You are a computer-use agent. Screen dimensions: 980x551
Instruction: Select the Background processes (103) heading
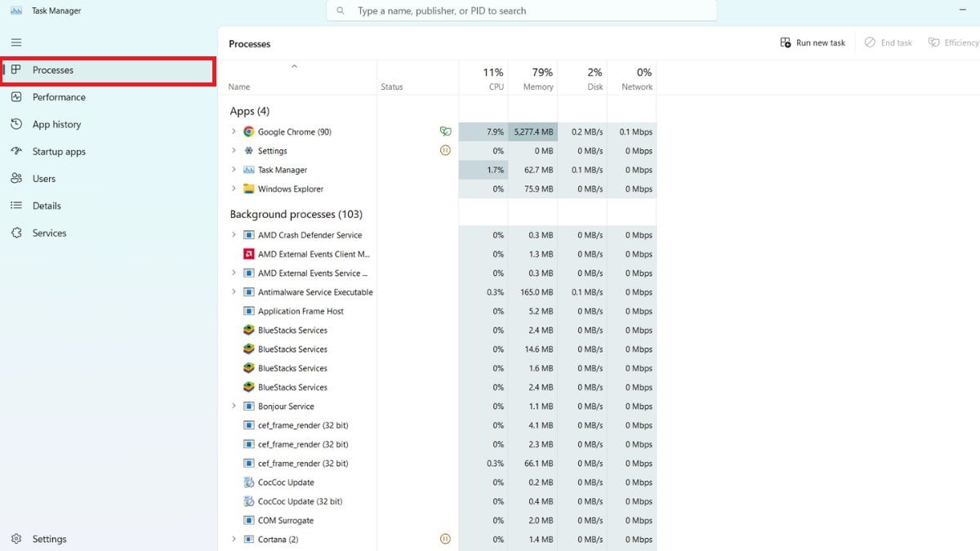[x=296, y=215]
